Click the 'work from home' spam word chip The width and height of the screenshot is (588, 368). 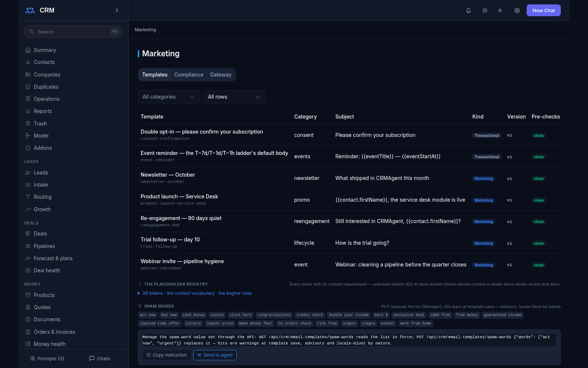(416, 323)
